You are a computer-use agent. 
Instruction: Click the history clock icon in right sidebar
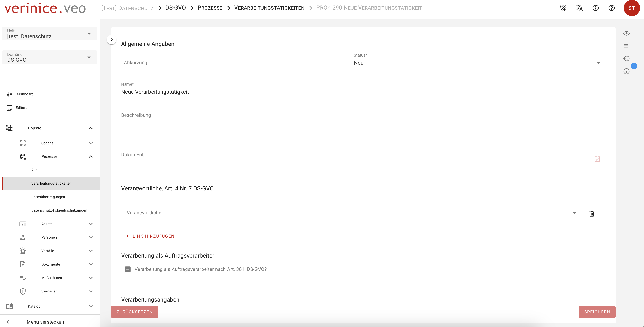coord(626,58)
